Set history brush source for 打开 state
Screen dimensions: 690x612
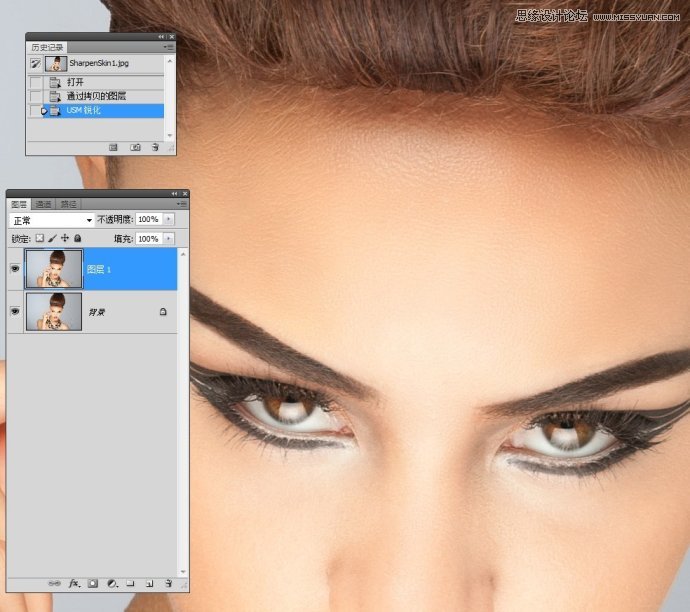point(36,82)
